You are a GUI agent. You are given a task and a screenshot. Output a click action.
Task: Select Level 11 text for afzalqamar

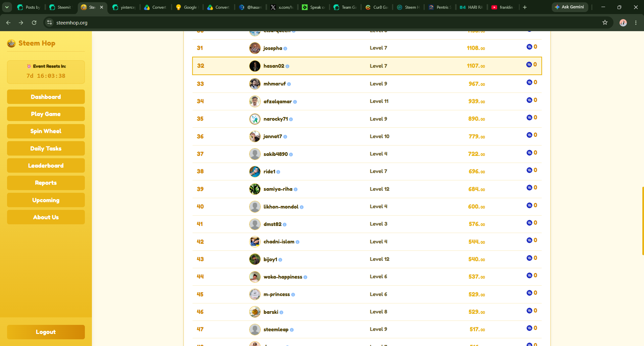point(379,101)
